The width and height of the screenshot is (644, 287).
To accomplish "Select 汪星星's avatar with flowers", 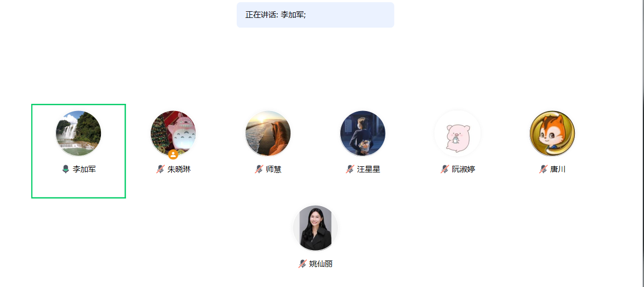I will pyautogui.click(x=363, y=133).
